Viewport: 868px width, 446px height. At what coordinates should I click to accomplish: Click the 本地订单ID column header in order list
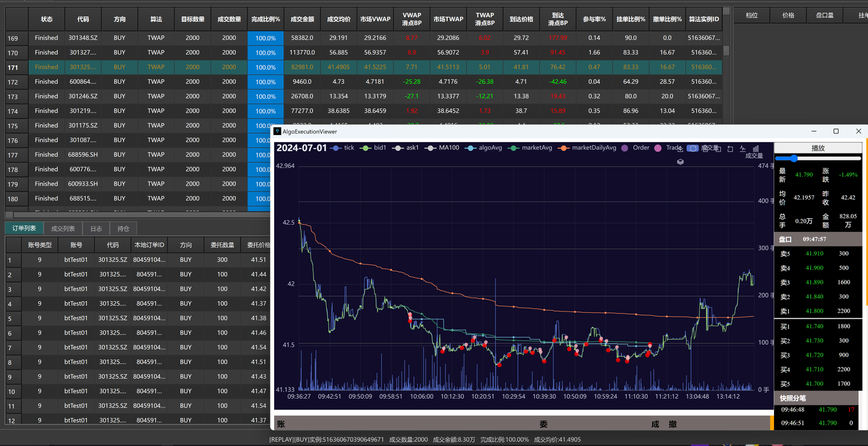click(149, 245)
